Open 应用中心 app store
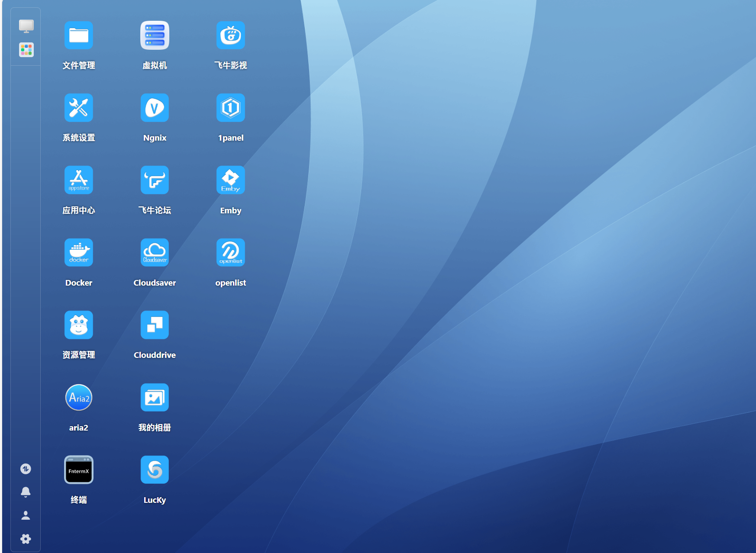Viewport: 756px width, 553px height. click(78, 180)
